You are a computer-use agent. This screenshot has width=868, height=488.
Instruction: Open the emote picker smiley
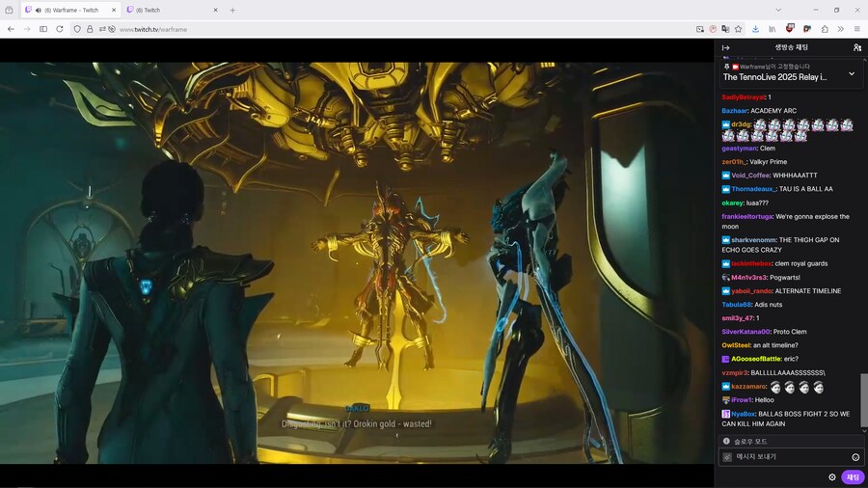[855, 457]
